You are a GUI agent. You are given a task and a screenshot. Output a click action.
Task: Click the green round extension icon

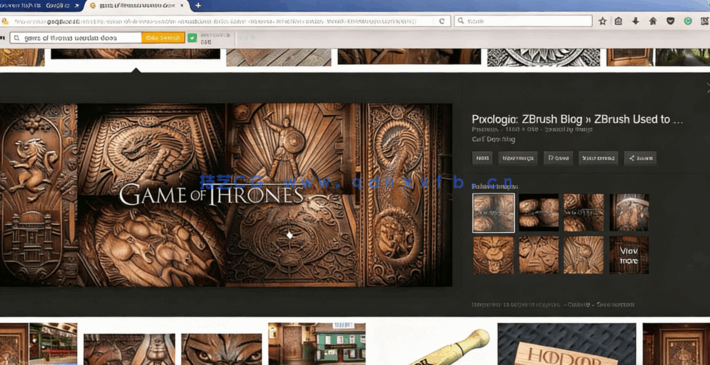coord(688,21)
